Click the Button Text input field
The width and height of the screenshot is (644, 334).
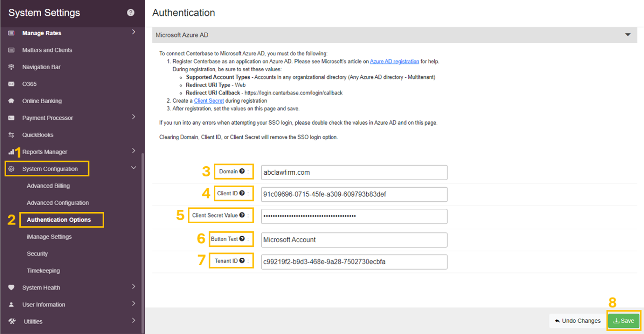(354, 240)
